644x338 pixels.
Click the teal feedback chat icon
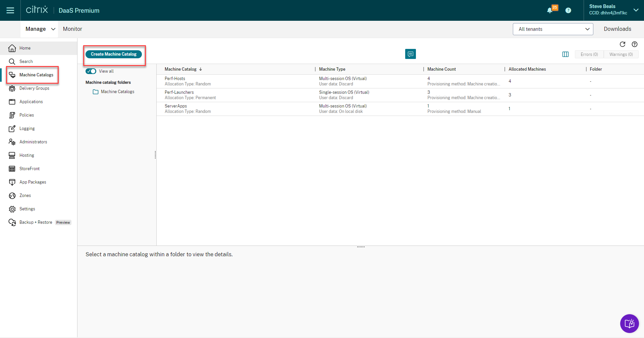[410, 54]
